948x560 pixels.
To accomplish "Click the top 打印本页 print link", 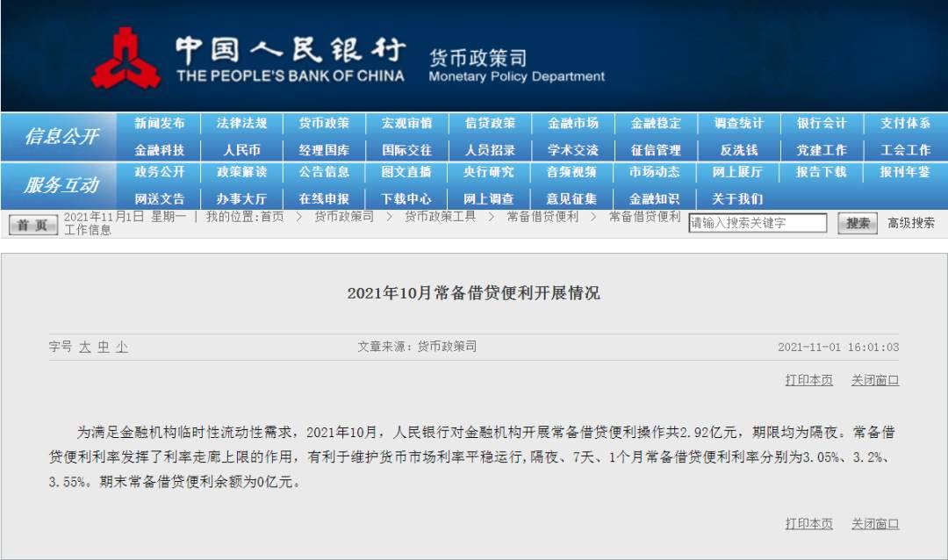I will pyautogui.click(x=808, y=380).
